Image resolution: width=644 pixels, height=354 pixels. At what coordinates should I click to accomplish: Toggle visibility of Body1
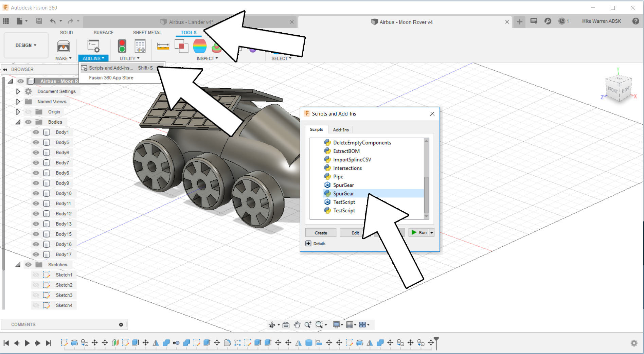(36, 132)
